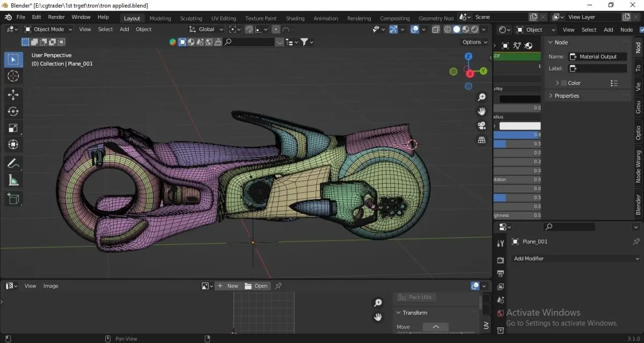Viewport: 644px width, 343px height.
Task: Open the node editor Object type dropdown
Action: pos(535,30)
